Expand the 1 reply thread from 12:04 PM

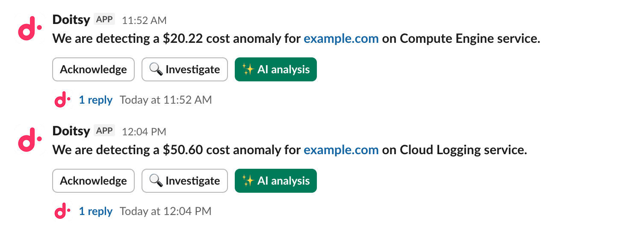(x=96, y=211)
